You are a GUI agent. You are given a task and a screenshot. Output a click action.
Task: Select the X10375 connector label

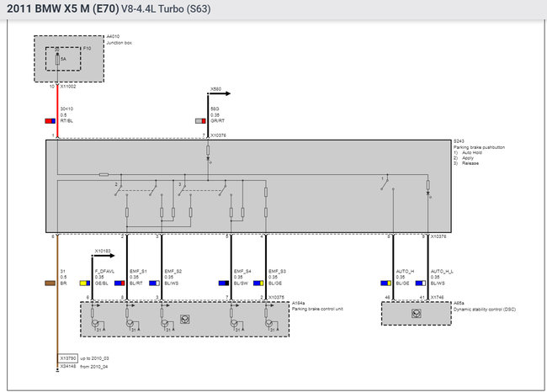pyautogui.click(x=276, y=298)
